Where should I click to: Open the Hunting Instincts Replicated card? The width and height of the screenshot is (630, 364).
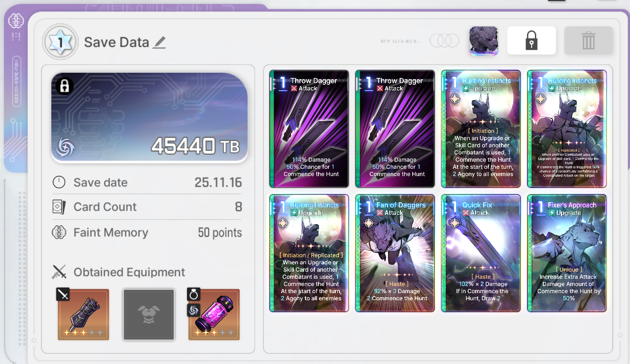pyautogui.click(x=567, y=129)
